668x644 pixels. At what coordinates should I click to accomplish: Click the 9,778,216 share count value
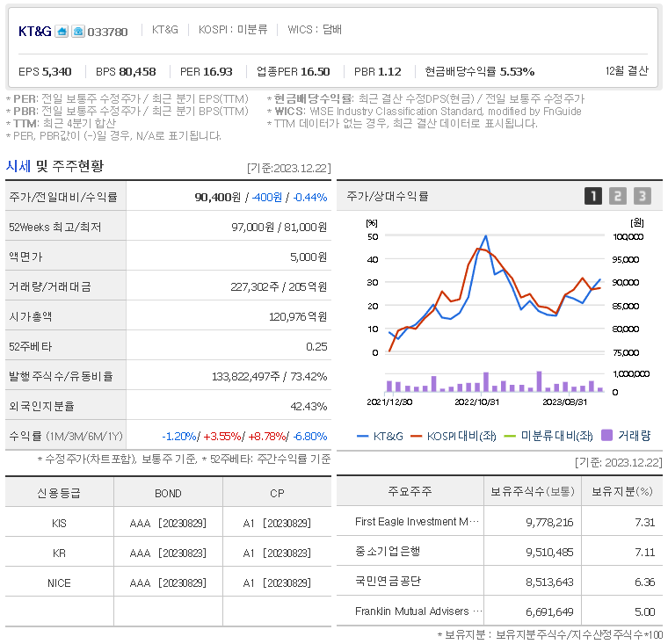(549, 522)
